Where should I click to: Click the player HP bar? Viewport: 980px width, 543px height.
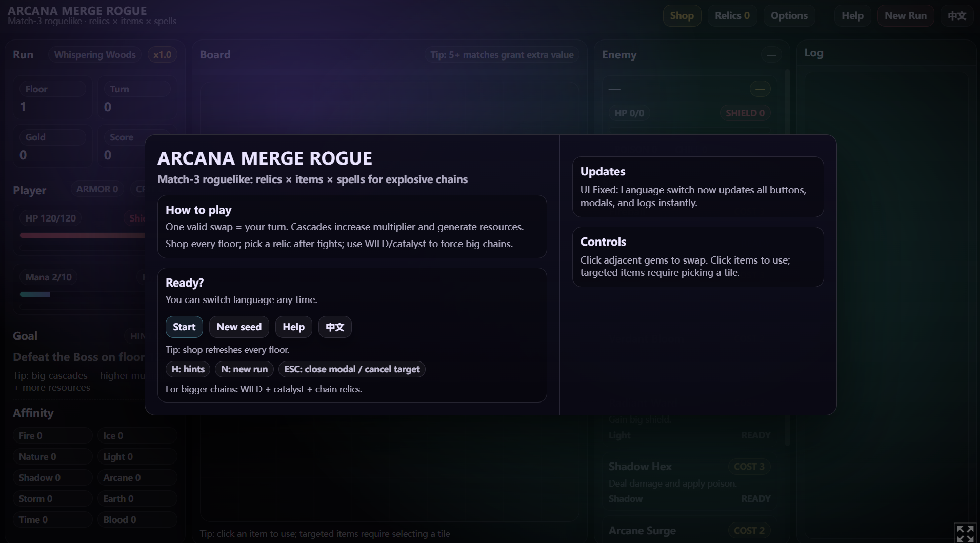pyautogui.click(x=82, y=235)
